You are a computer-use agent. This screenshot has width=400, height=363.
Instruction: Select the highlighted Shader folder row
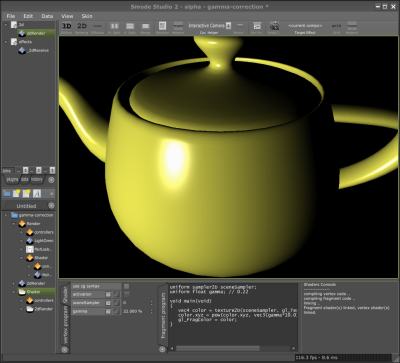pos(36,292)
